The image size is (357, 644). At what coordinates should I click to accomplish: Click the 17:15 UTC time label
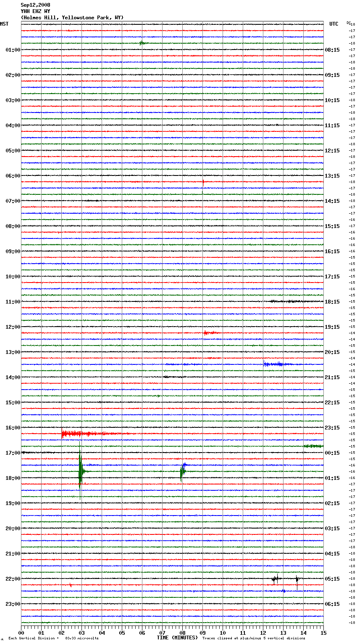pos(332,277)
